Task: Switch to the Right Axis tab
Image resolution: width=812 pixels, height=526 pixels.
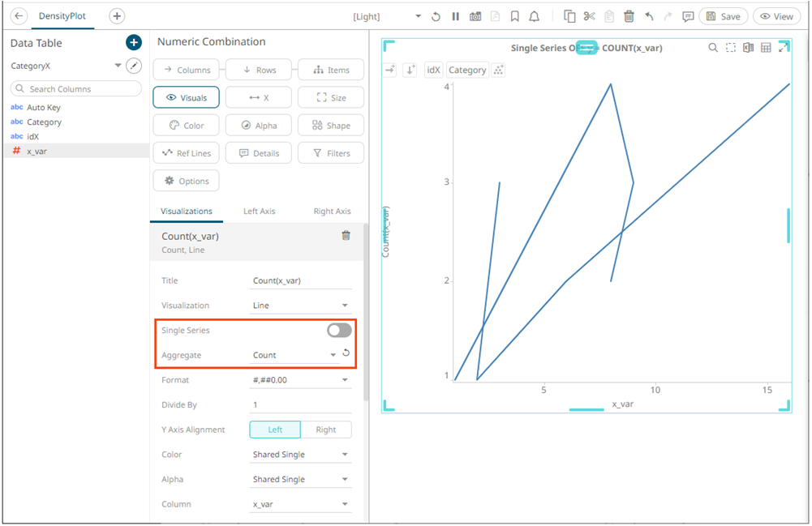Action: coord(332,211)
